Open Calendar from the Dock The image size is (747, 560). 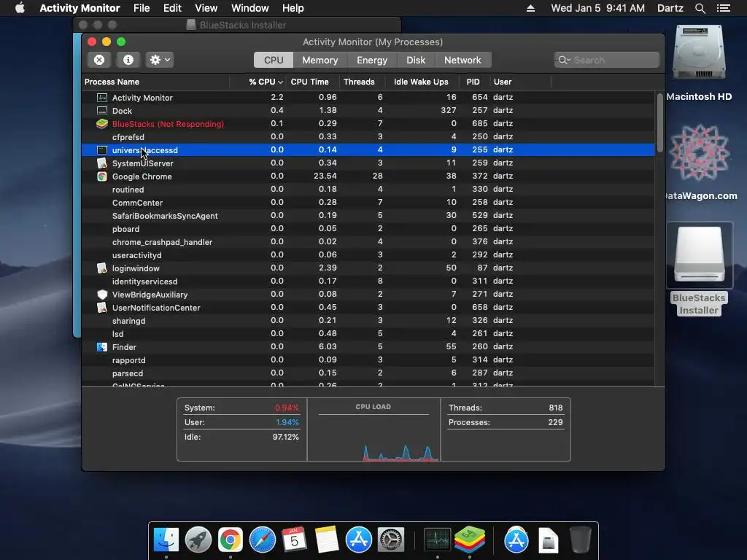pyautogui.click(x=294, y=540)
